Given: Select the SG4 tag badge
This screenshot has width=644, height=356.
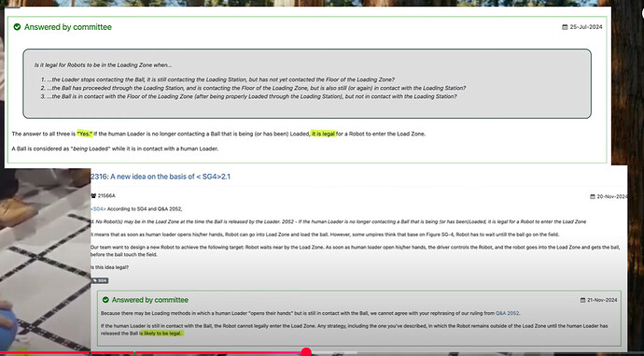Looking at the screenshot, I should point(100,280).
